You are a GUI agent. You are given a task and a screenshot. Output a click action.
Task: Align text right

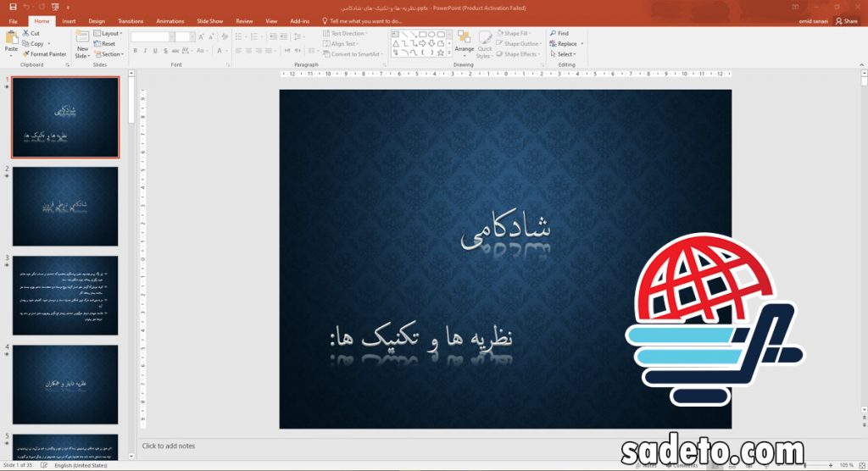click(x=259, y=51)
